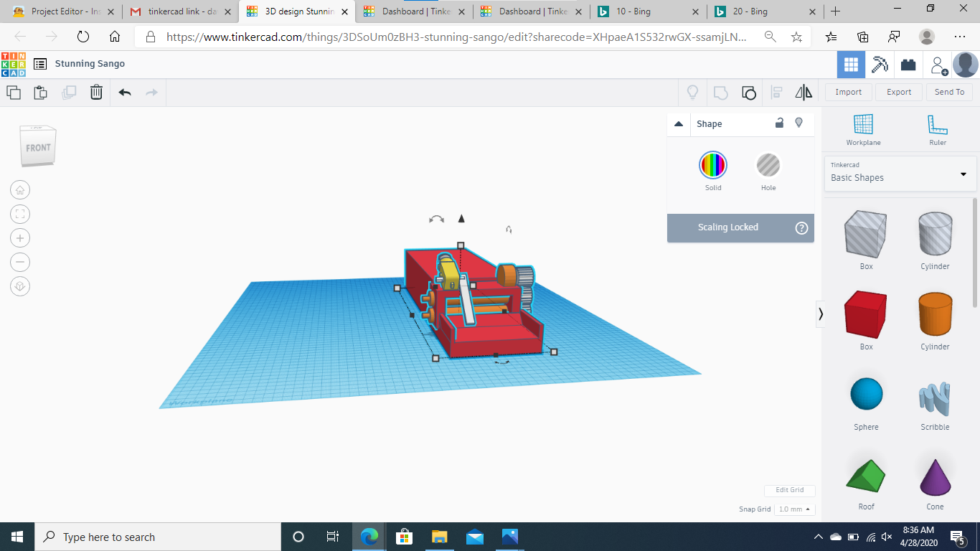This screenshot has width=980, height=551.
Task: Pick the Scribble shape
Action: 935,397
